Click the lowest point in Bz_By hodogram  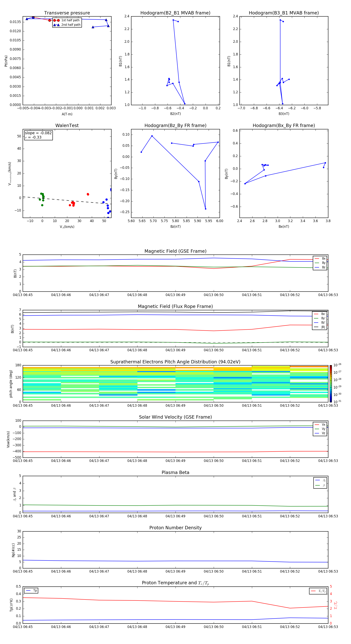point(206,209)
